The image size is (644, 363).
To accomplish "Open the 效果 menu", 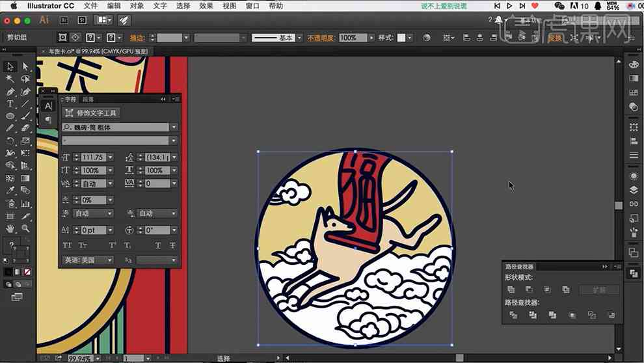I will (206, 6).
